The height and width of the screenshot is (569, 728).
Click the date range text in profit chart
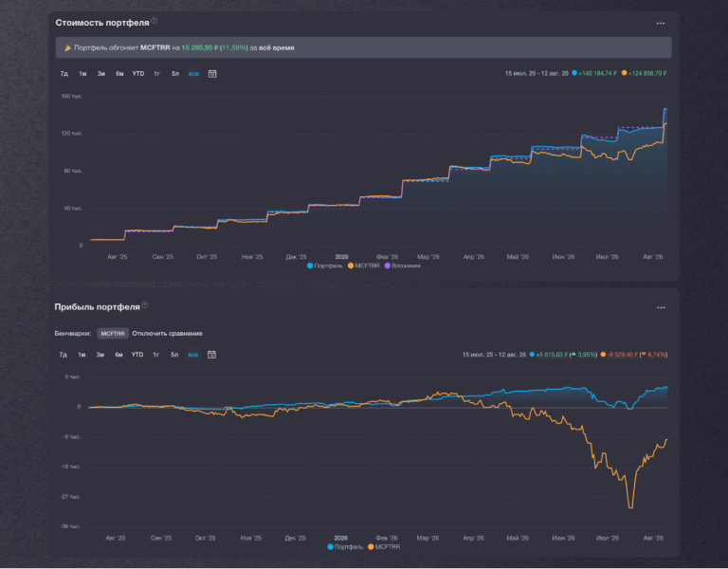click(494, 355)
